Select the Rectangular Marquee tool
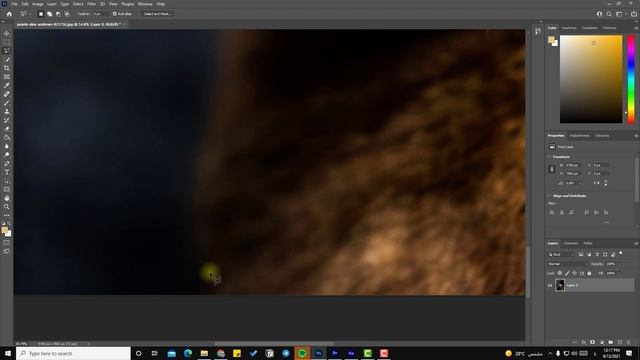Screen dimensions: 640x360 [7, 42]
